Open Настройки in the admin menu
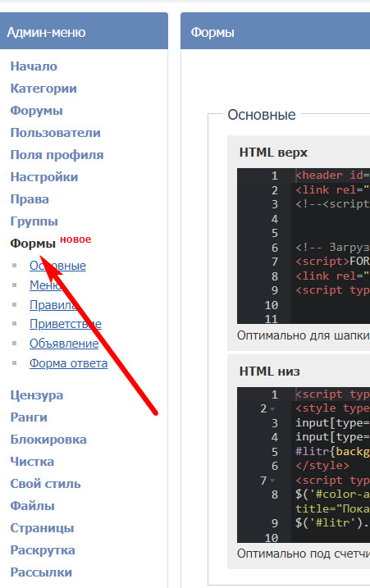Image resolution: width=370 pixels, height=588 pixels. tap(44, 177)
